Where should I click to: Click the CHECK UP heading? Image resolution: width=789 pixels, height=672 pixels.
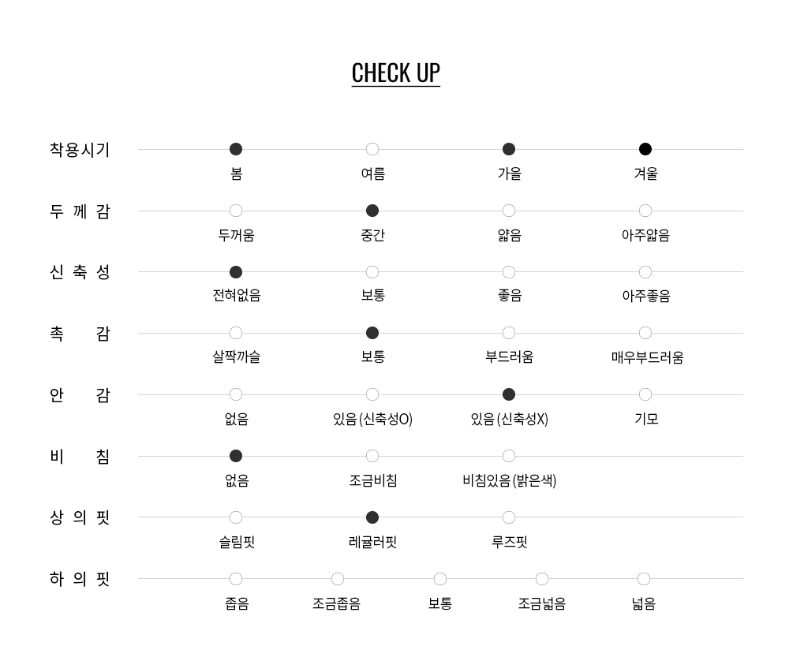pyautogui.click(x=395, y=73)
